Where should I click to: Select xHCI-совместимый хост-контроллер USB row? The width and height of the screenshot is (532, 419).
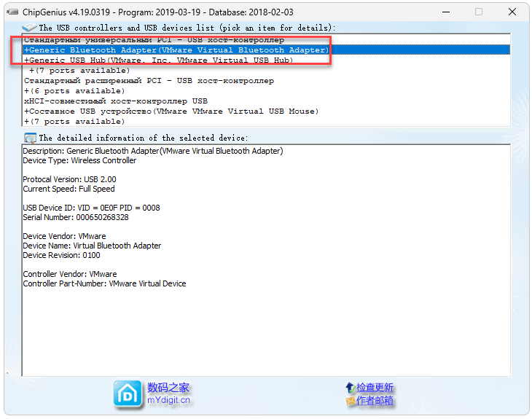(x=266, y=101)
